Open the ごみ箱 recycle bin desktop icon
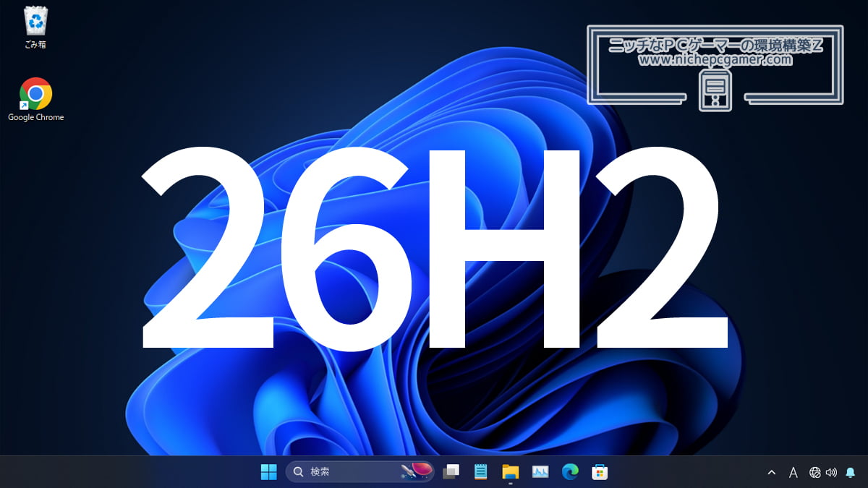Image resolution: width=868 pixels, height=488 pixels. (x=35, y=27)
